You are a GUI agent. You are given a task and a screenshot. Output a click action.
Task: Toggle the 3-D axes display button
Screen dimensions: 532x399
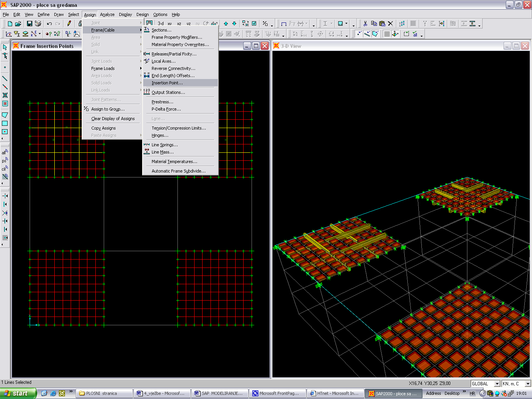pos(395,34)
